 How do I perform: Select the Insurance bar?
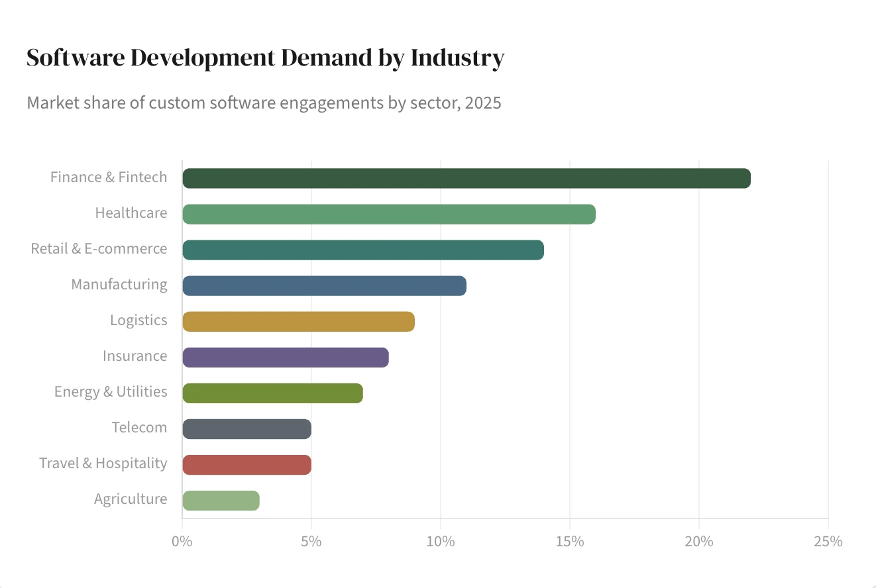click(x=285, y=357)
